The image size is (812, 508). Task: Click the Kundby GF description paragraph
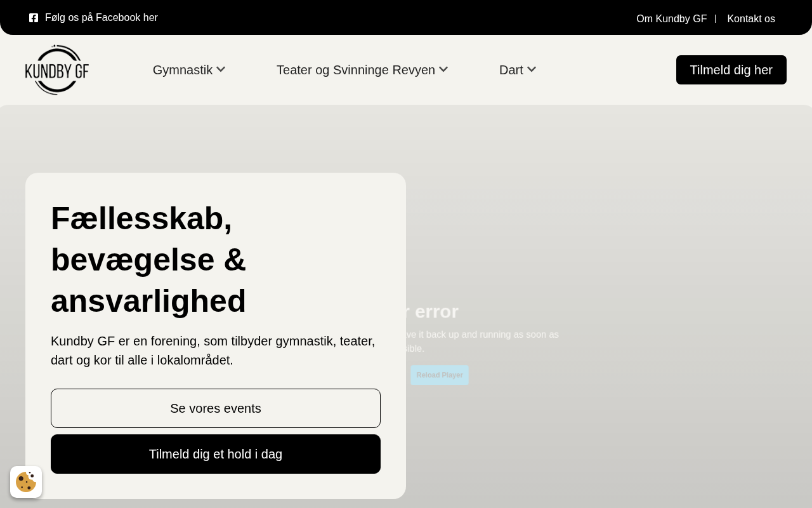coord(213,351)
